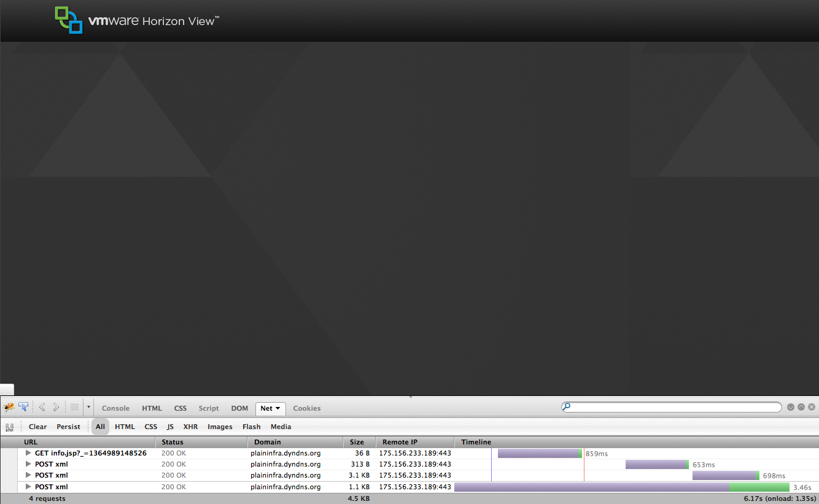Open the Firebug bug icon menu
819x504 pixels.
(x=9, y=406)
